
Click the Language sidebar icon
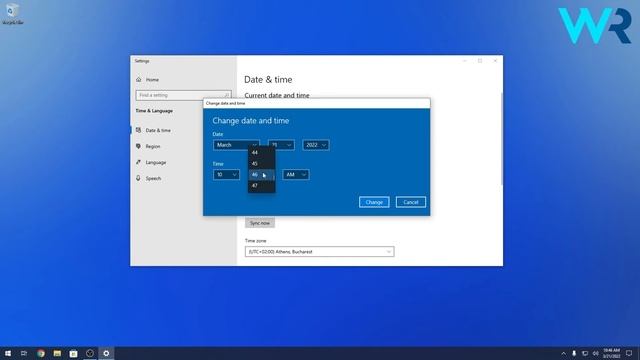[138, 162]
